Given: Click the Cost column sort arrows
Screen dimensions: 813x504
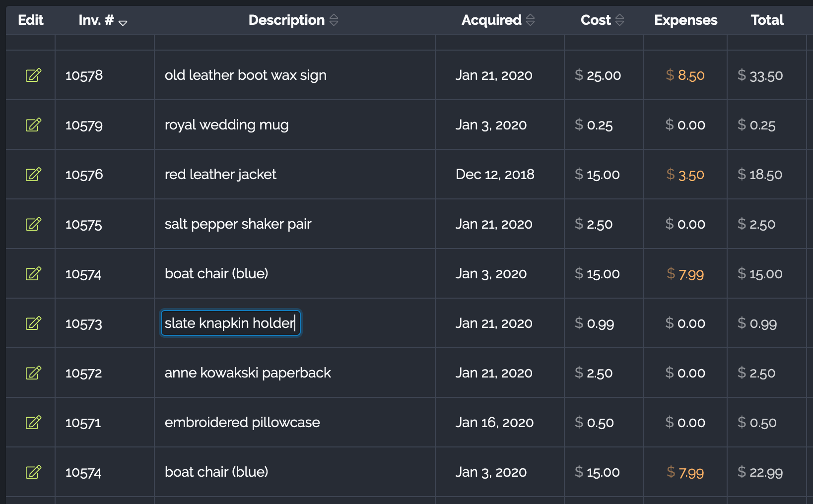Looking at the screenshot, I should coord(619,20).
